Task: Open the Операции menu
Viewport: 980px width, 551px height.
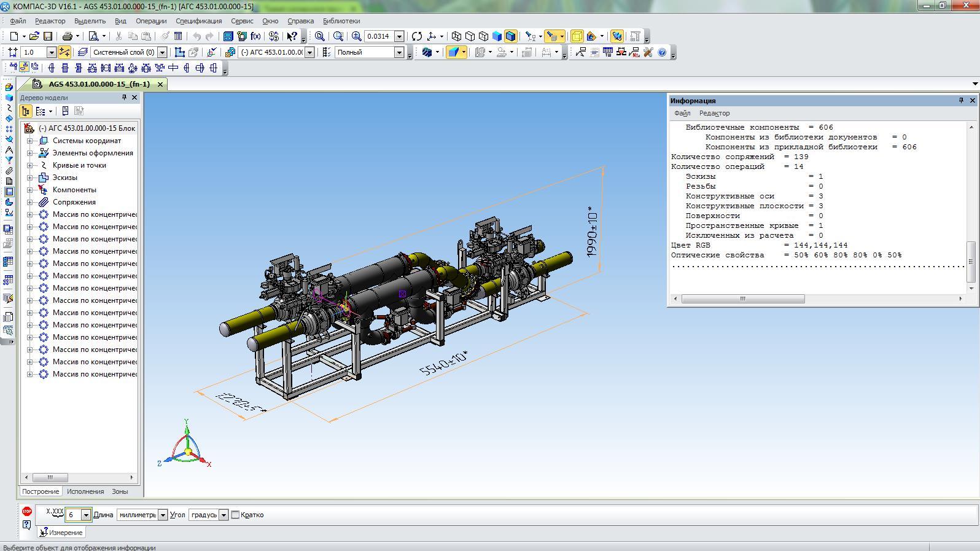Action: [x=151, y=21]
